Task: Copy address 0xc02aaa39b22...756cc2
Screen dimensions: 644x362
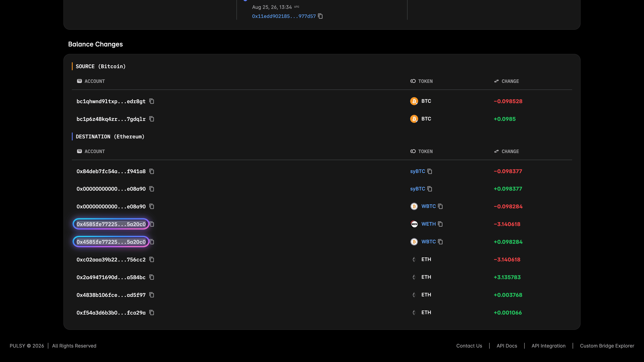Action: click(152, 260)
